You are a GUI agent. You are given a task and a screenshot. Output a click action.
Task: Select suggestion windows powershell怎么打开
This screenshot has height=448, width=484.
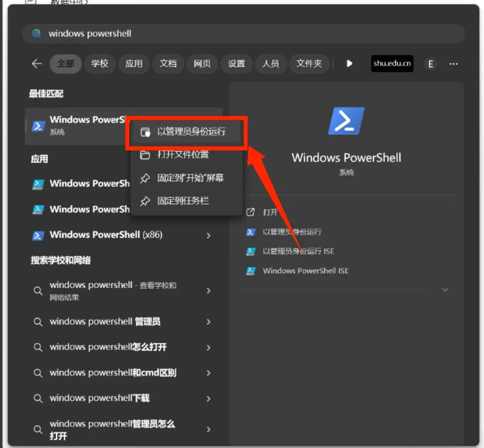pos(124,347)
